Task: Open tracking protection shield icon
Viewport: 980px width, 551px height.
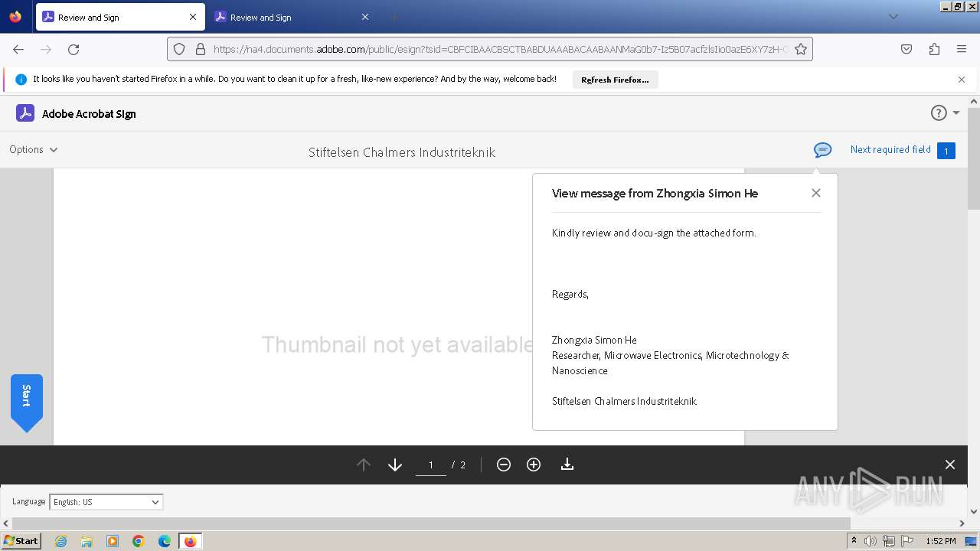Action: point(179,49)
